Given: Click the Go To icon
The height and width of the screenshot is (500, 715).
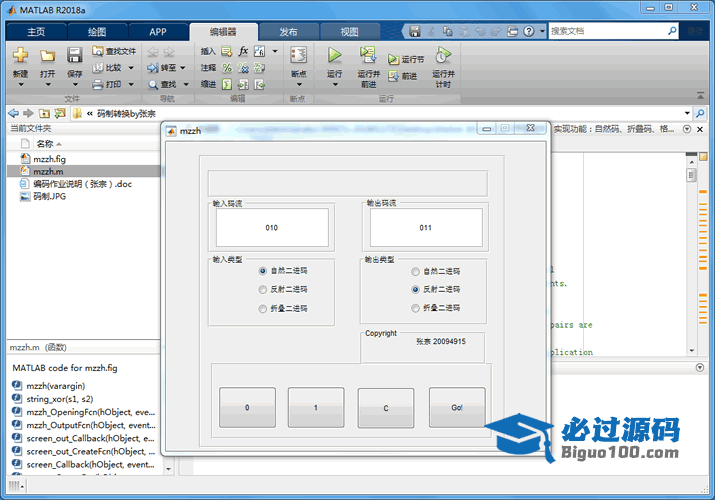Looking at the screenshot, I should coord(152,68).
